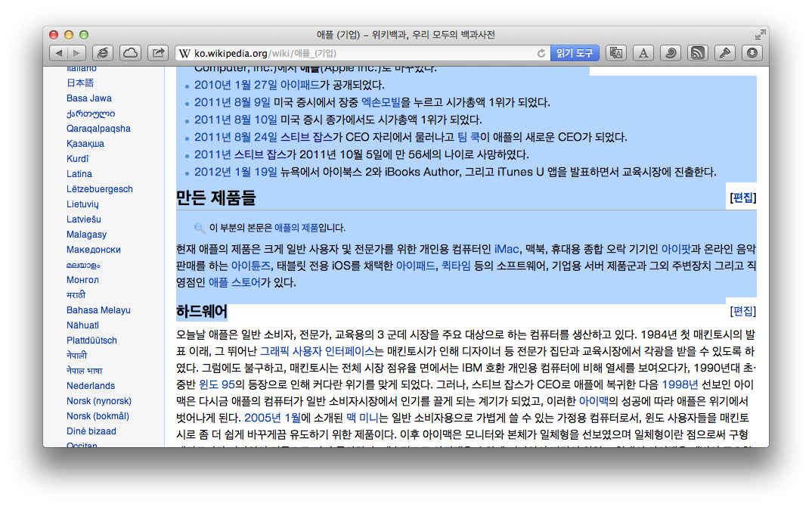Open the Nāhuatl language link
Screen dimensions: 812x507
(x=82, y=325)
